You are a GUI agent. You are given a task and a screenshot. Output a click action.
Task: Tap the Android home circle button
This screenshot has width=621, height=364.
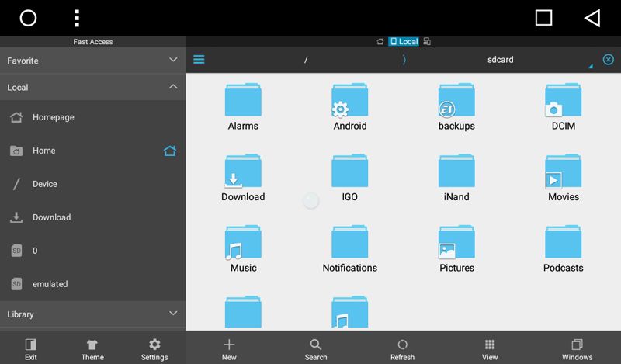click(x=28, y=18)
